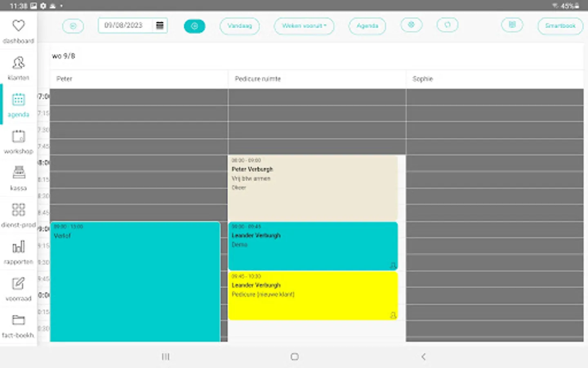588x368 pixels.
Task: Open settings gear in status bar
Action: tap(43, 6)
